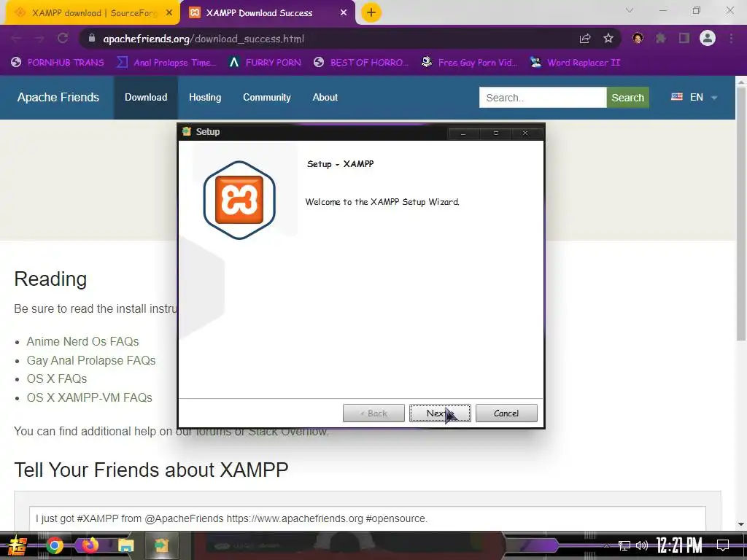Open the Hosting menu item

pos(205,97)
